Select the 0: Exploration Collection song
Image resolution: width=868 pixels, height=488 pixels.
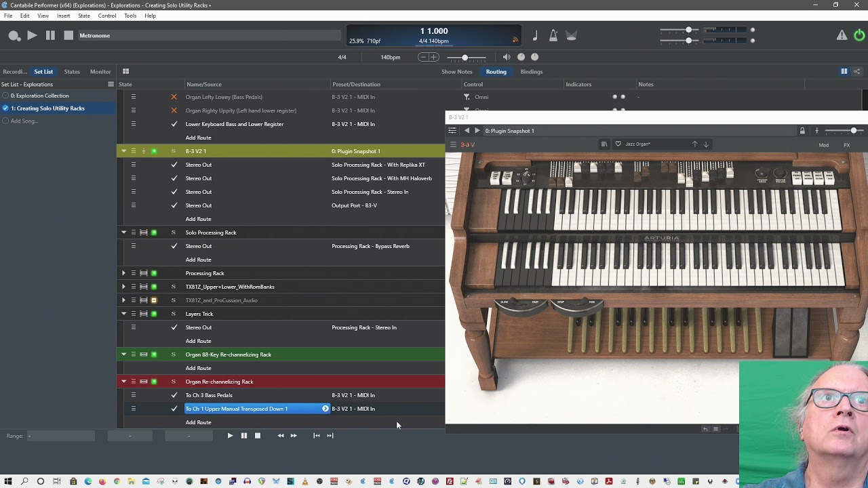coord(40,96)
